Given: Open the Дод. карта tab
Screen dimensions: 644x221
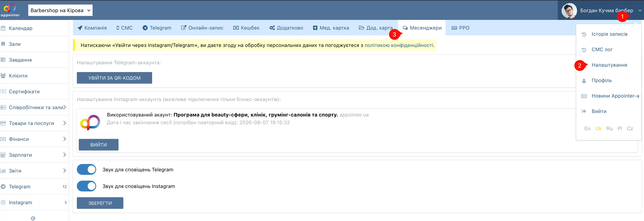Looking at the screenshot, I should (376, 28).
